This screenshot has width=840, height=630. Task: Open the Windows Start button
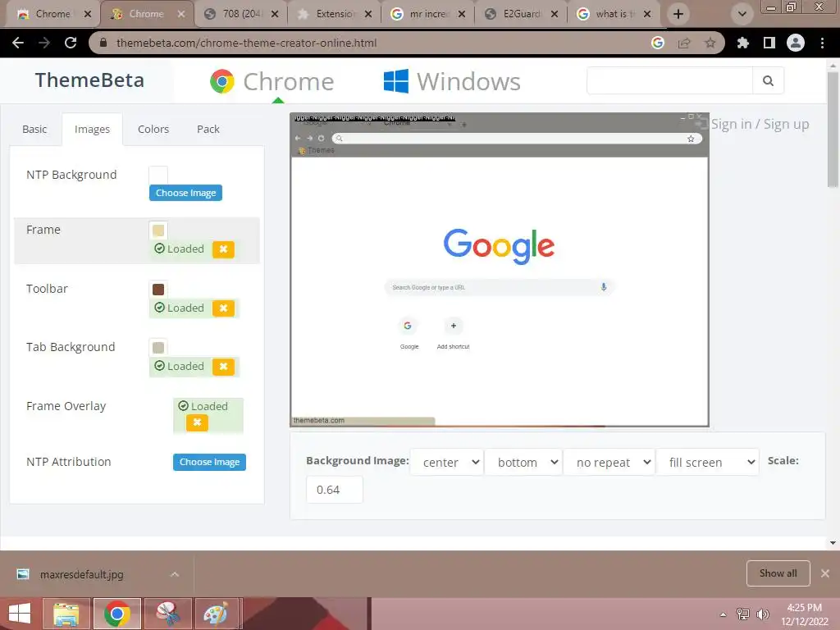coord(20,614)
